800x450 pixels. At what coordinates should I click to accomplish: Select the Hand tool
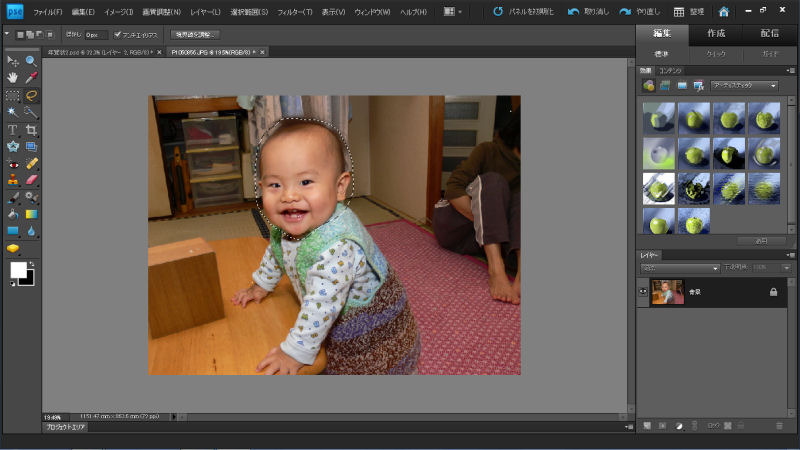(x=13, y=78)
